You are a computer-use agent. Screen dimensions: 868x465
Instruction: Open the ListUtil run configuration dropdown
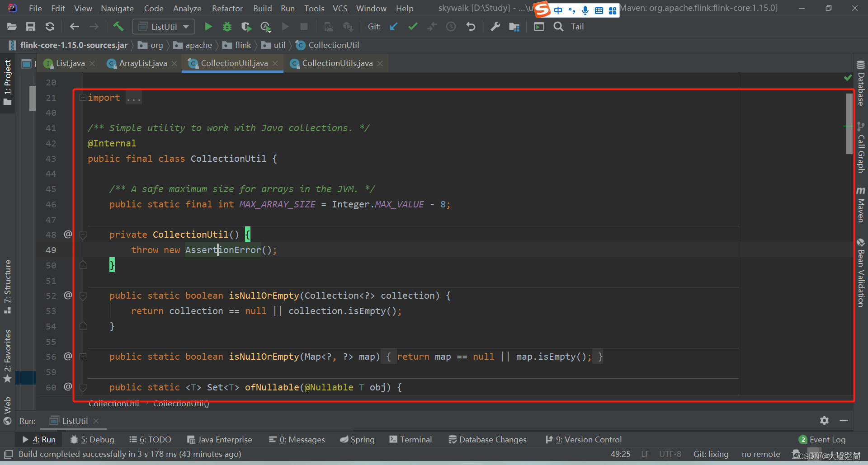coord(164,27)
